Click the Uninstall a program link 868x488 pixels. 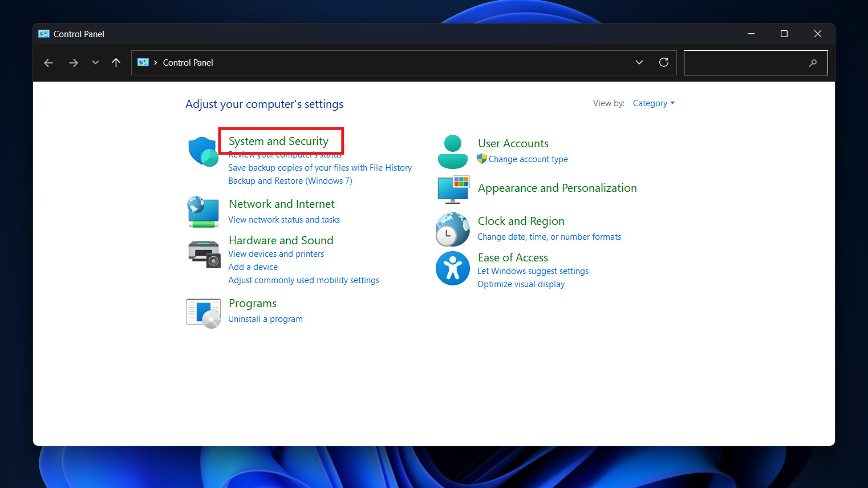(x=265, y=318)
